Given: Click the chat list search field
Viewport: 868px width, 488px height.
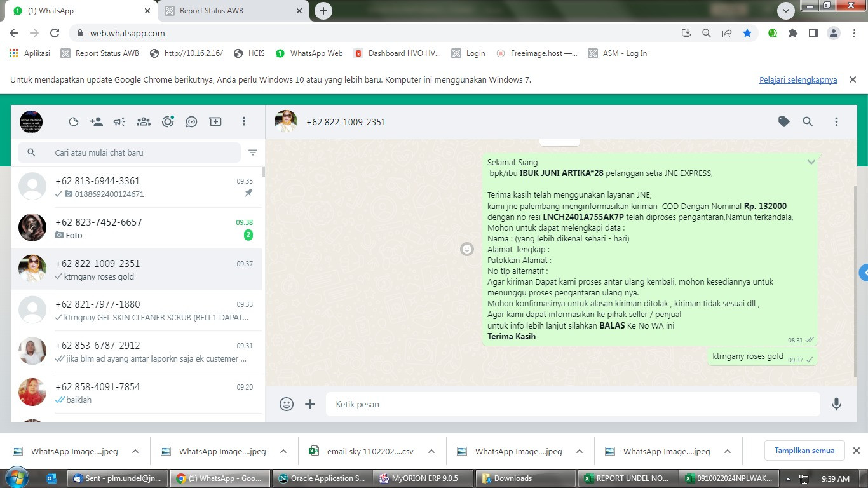Looking at the screenshot, I should (x=130, y=152).
